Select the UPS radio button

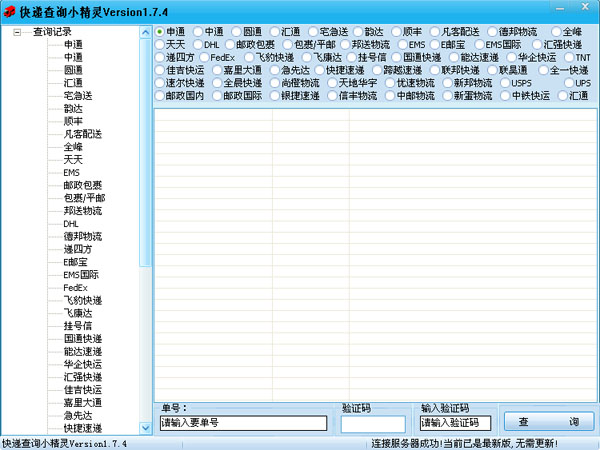click(x=569, y=83)
